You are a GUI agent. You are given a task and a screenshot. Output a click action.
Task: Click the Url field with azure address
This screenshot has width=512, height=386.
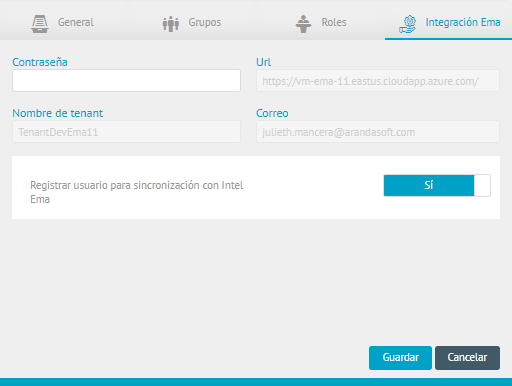coord(378,80)
